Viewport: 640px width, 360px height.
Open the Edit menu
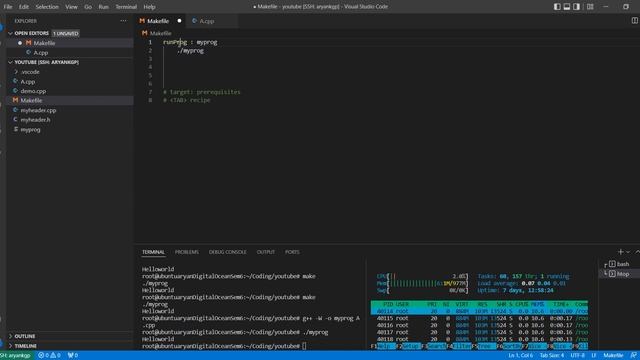24,7
